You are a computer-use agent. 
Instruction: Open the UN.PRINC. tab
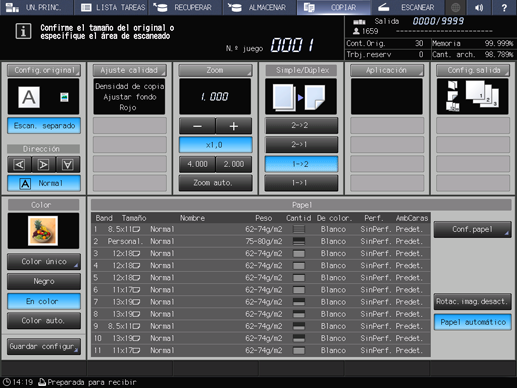pos(37,7)
